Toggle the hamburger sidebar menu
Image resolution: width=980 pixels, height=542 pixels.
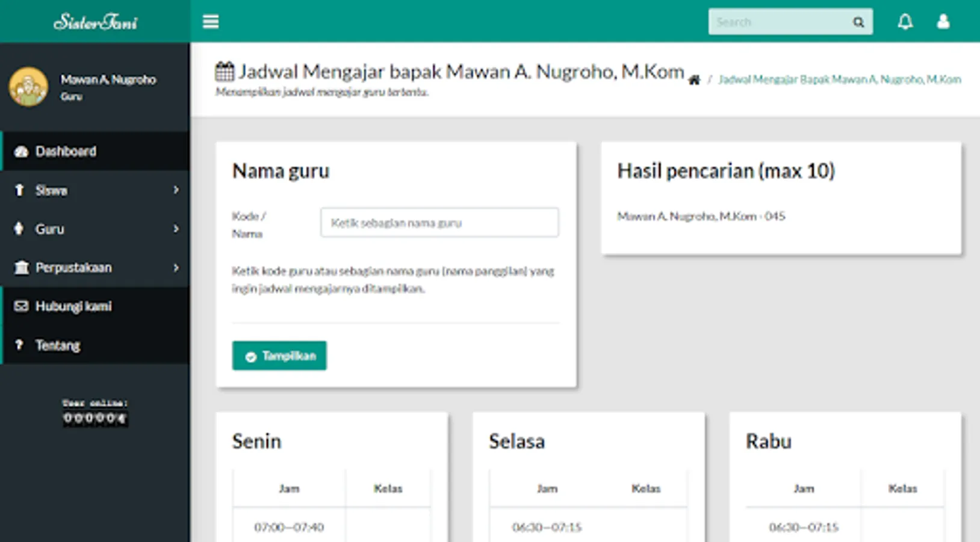click(211, 22)
